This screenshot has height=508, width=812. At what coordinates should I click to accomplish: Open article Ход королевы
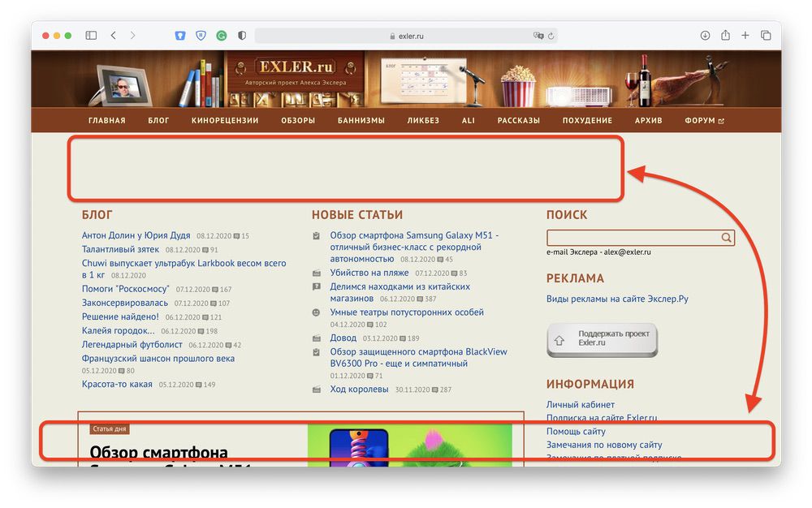coord(359,389)
